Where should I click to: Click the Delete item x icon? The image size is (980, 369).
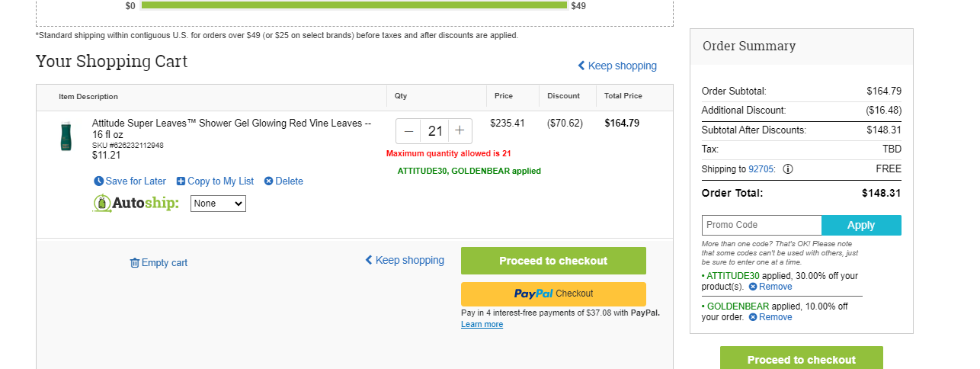pyautogui.click(x=268, y=181)
